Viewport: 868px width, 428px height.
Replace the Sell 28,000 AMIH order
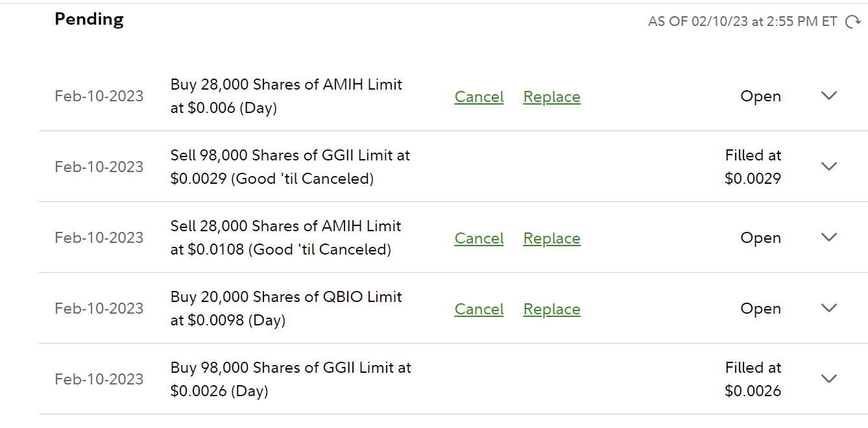[x=551, y=238]
